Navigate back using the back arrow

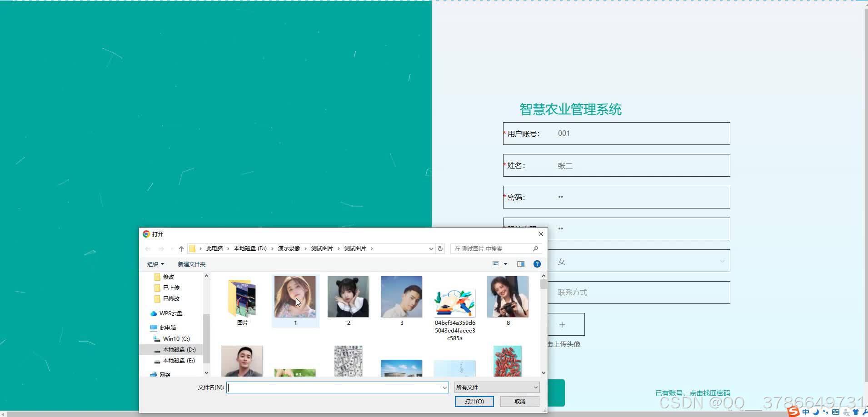tap(148, 248)
